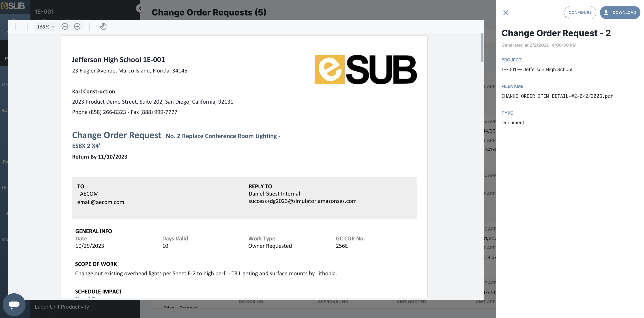Activate the hand pan tool

[x=103, y=26]
